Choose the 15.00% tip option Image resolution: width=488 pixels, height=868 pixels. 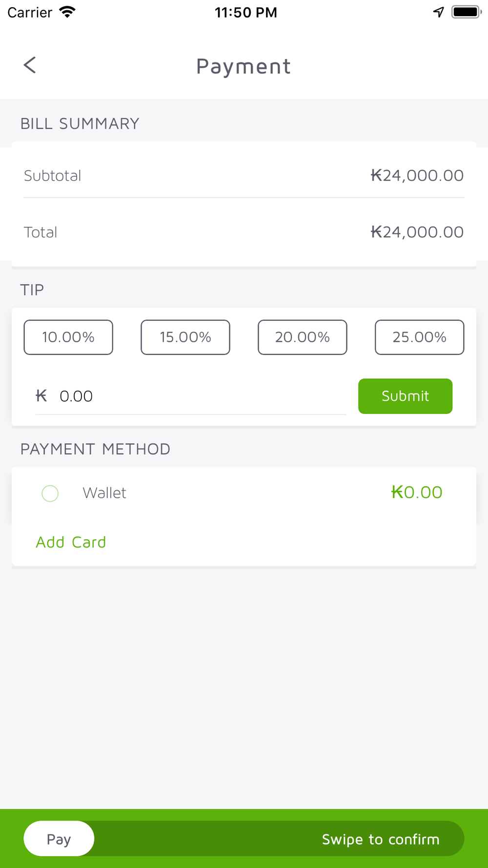click(185, 337)
